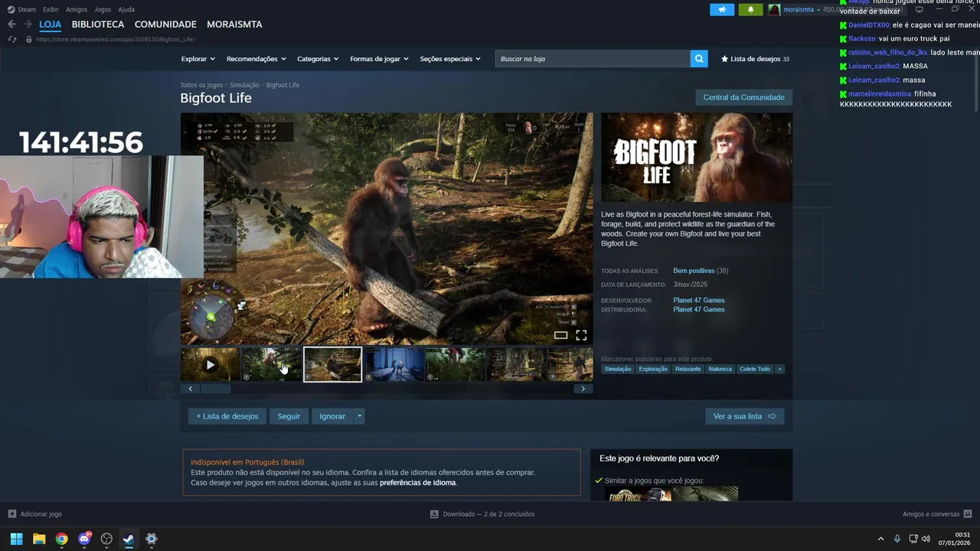This screenshot has height=551, width=980.
Task: Switch to the MORAISMTA tab
Action: pyautogui.click(x=234, y=24)
